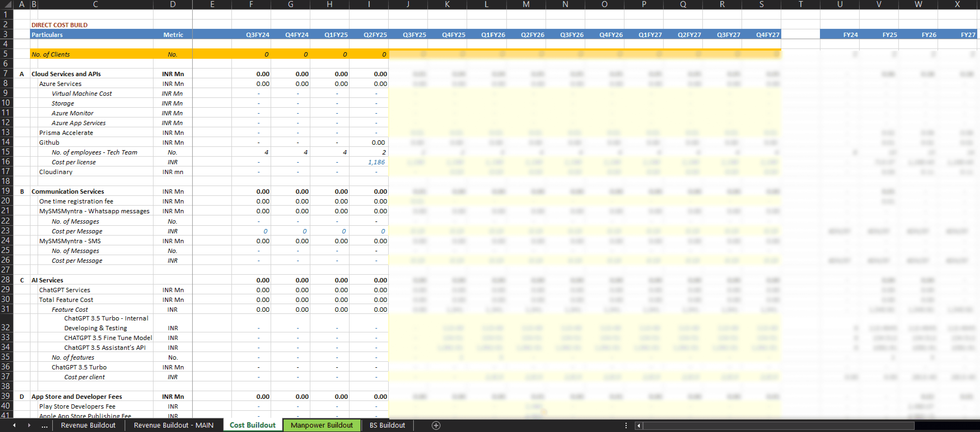Open the Revenue Buildout sheet tab
The width and height of the screenshot is (980, 432).
[x=88, y=425]
